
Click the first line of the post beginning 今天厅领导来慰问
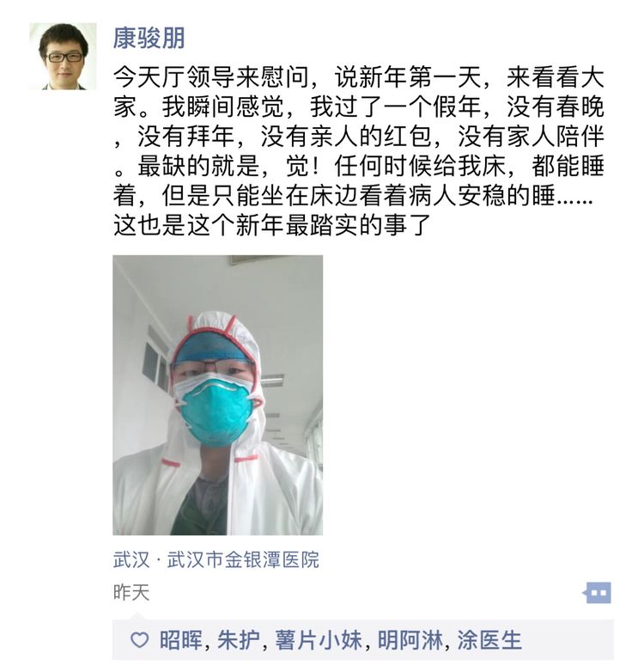tap(358, 78)
